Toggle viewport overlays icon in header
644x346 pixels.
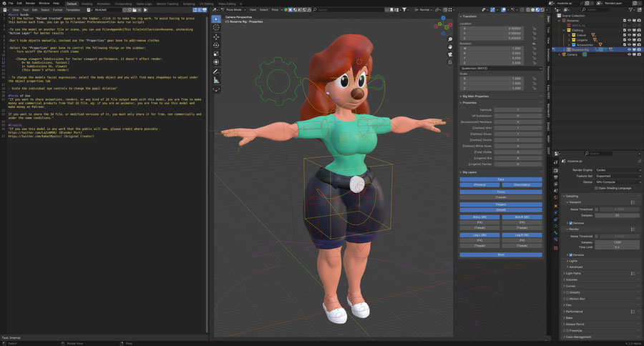pos(504,10)
